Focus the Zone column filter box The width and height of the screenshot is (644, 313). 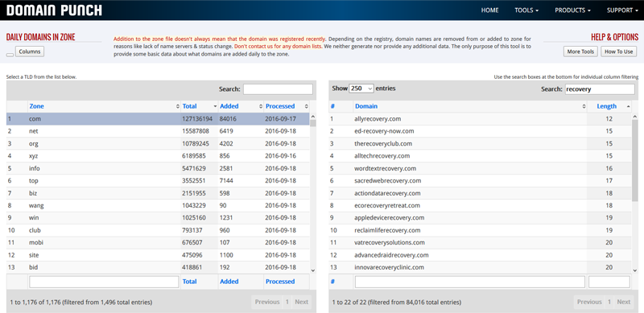104,282
